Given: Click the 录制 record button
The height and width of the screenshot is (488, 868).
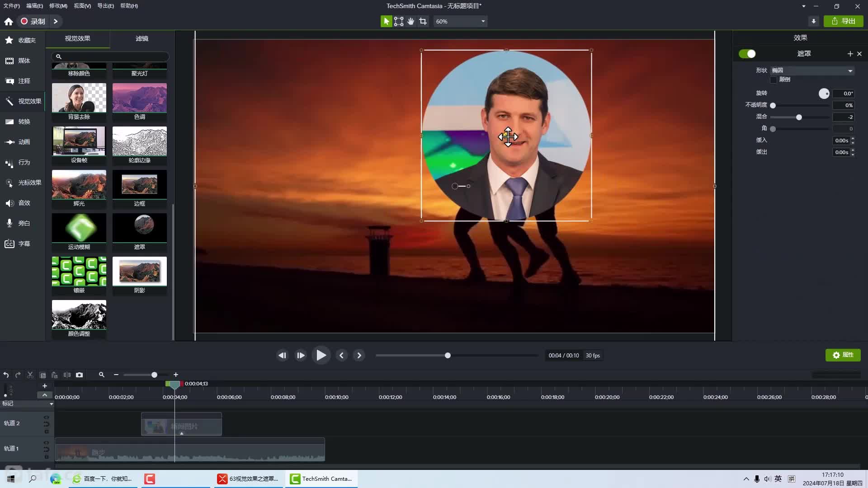Looking at the screenshot, I should point(33,21).
